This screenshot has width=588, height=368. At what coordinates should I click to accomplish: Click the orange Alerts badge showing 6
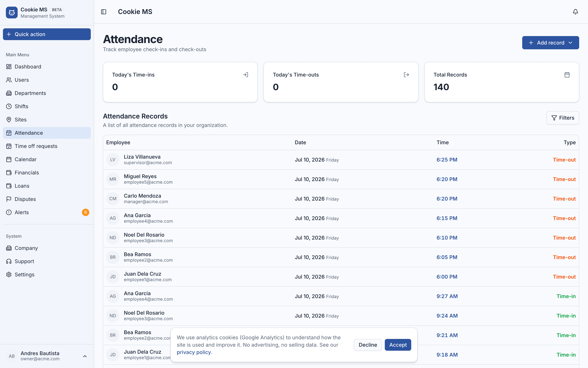(x=85, y=212)
